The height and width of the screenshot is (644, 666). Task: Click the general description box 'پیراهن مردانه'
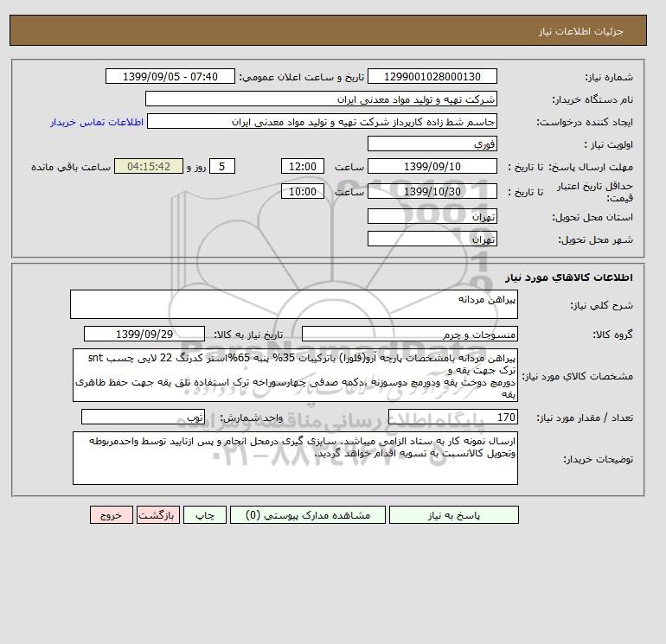[x=294, y=304]
